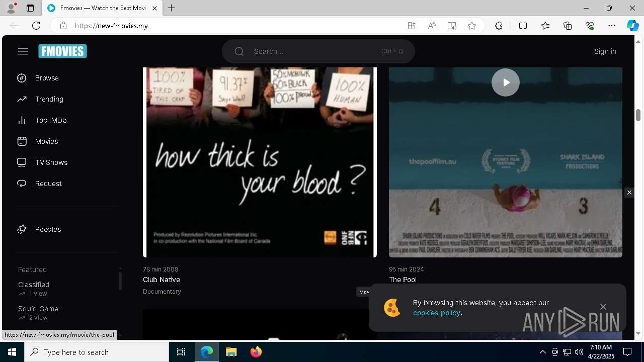Open tab actions menu
Screen dimensions: 644x362
(x=30, y=8)
